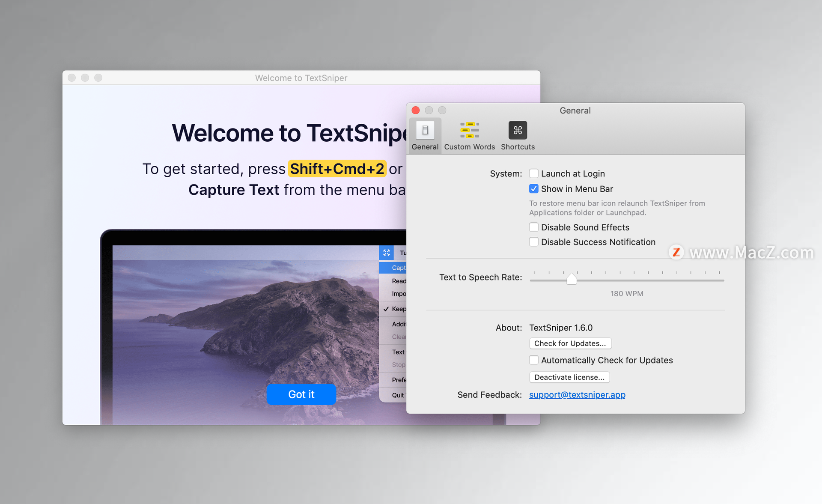Uncheck Show in Menu Bar
Viewport: 822px width, 504px height.
coord(534,189)
